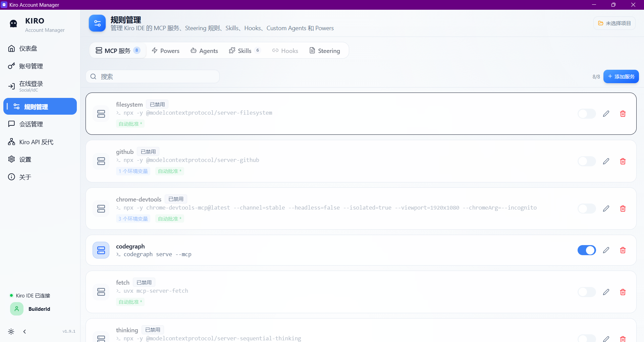
Task: Edit the github server entry
Action: (x=606, y=161)
